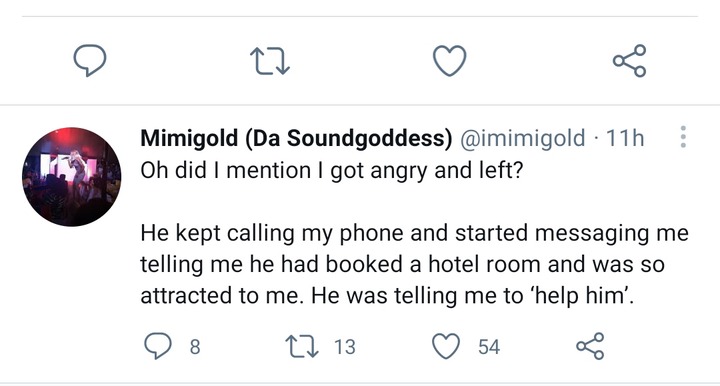720x386 pixels.
Task: Tap the tweet's last line mentioning 'help him'
Action: click(387, 296)
